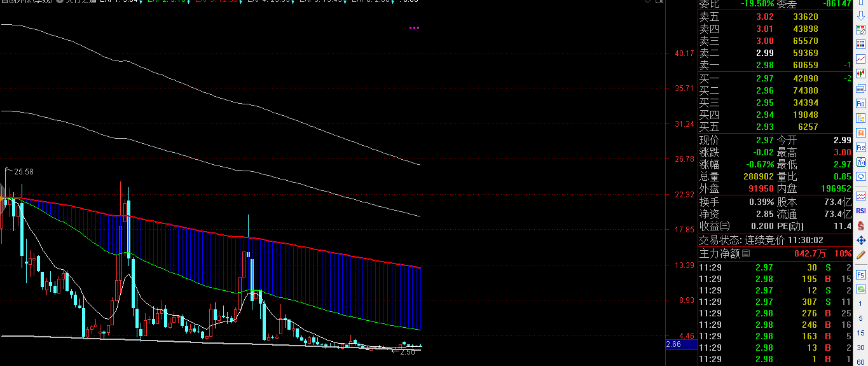
Task: Select the 买一 2.97 bid row
Action: pyautogui.click(x=775, y=78)
